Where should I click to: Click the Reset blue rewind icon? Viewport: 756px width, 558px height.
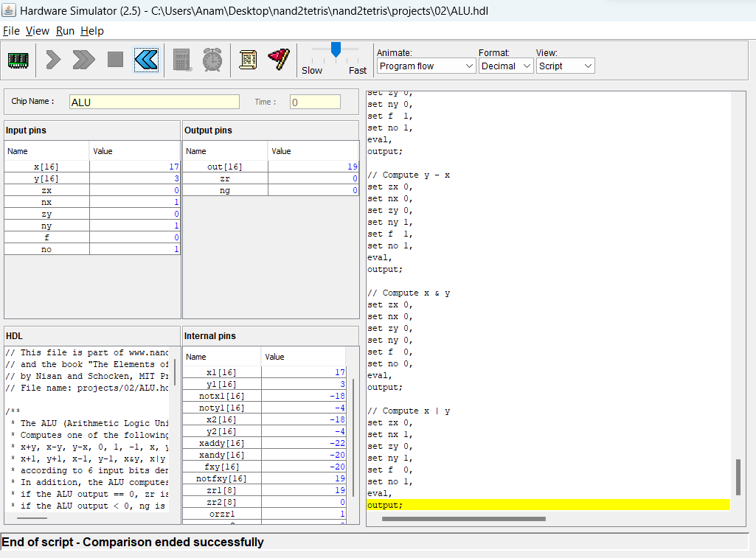tap(146, 60)
